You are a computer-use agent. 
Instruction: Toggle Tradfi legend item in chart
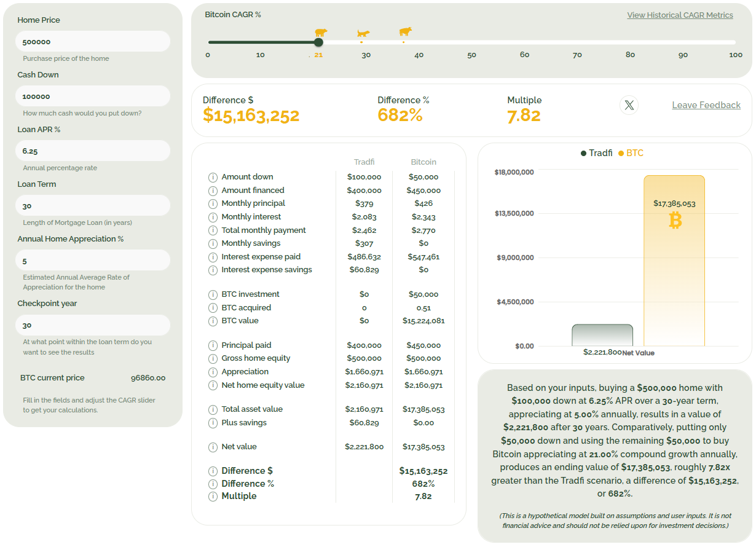coord(596,153)
